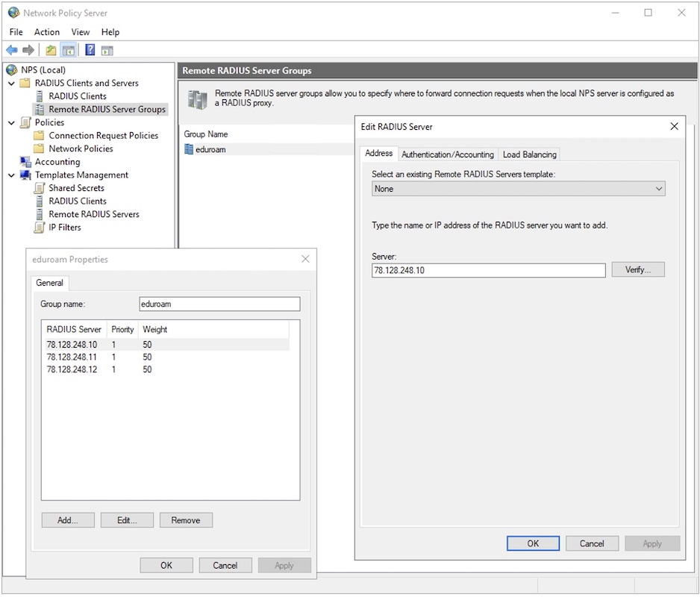This screenshot has width=700, height=597.
Task: Click the Templates Management node icon
Action: (25, 175)
